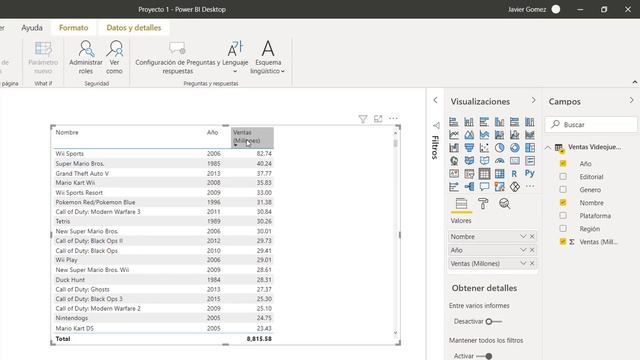Select the line chart visualization
This screenshot has height=360, width=640.
point(453,135)
